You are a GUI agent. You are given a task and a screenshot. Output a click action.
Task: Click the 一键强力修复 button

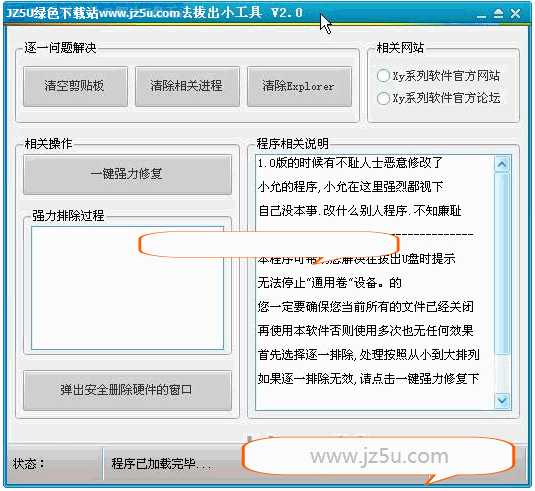point(127,175)
